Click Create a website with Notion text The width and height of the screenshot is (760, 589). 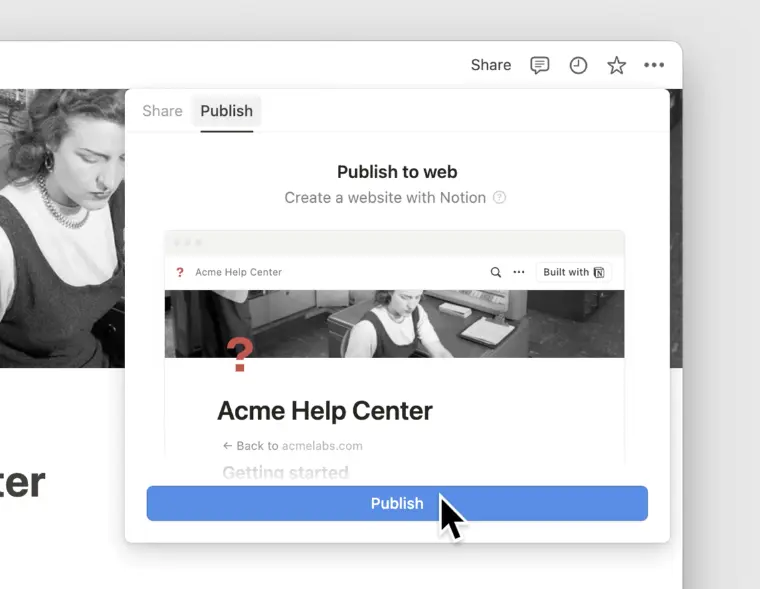point(385,198)
